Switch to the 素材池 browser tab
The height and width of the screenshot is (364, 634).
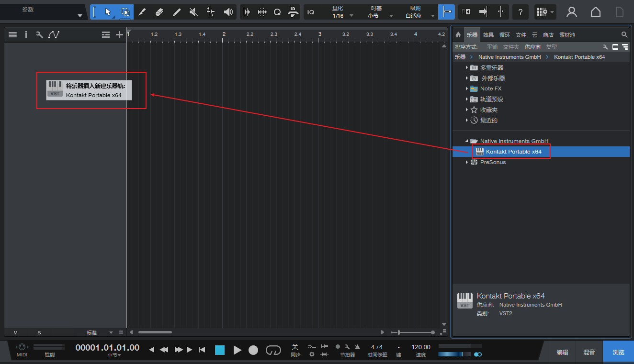point(567,35)
